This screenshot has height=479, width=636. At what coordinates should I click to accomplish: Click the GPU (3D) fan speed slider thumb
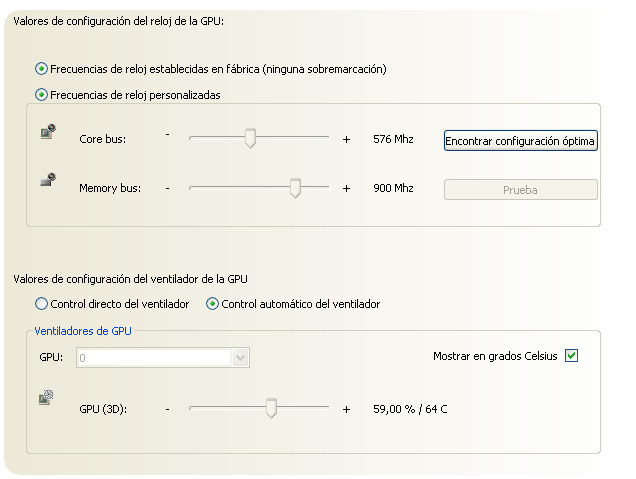[270, 408]
